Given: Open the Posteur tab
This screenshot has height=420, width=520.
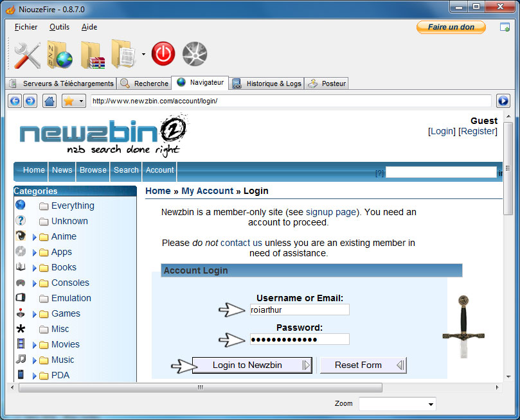Looking at the screenshot, I should [x=327, y=83].
